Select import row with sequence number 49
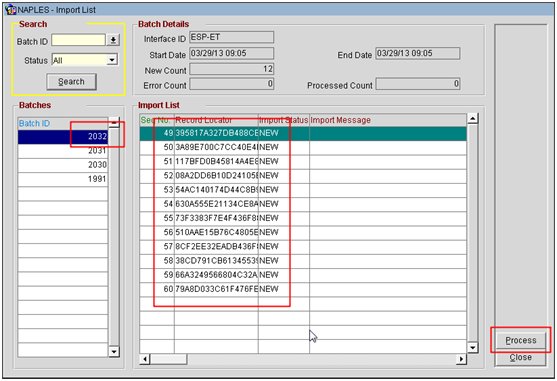Viewport: 557px width, 381px height. coord(303,134)
